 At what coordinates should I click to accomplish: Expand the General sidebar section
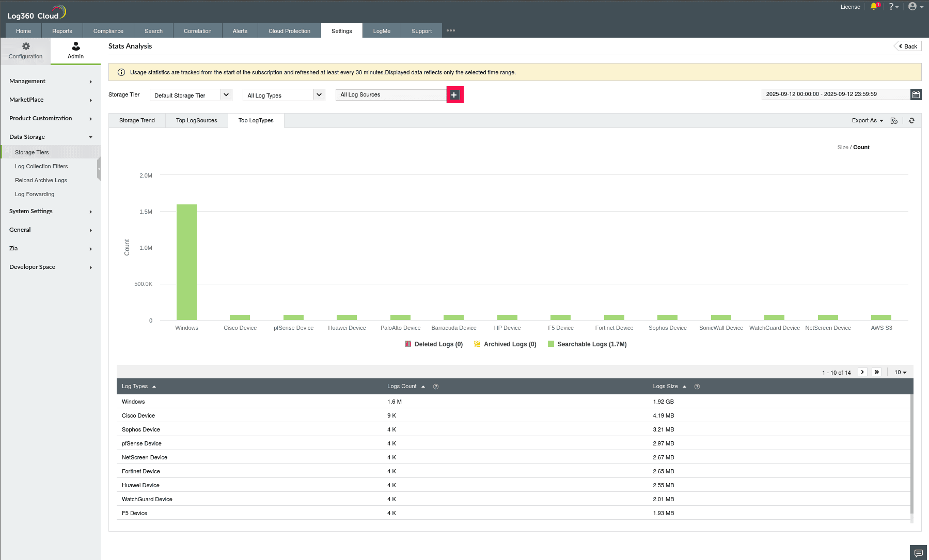pos(51,230)
